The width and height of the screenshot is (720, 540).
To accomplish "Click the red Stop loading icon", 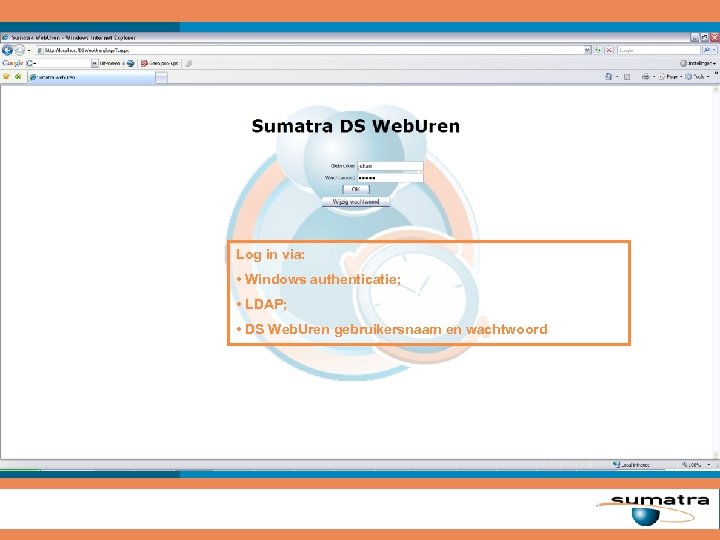I will (x=609, y=50).
